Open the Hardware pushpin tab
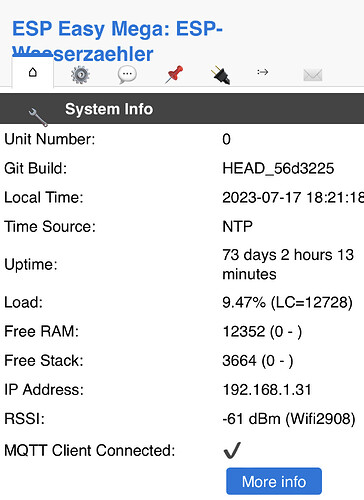364x500 pixels. (174, 74)
